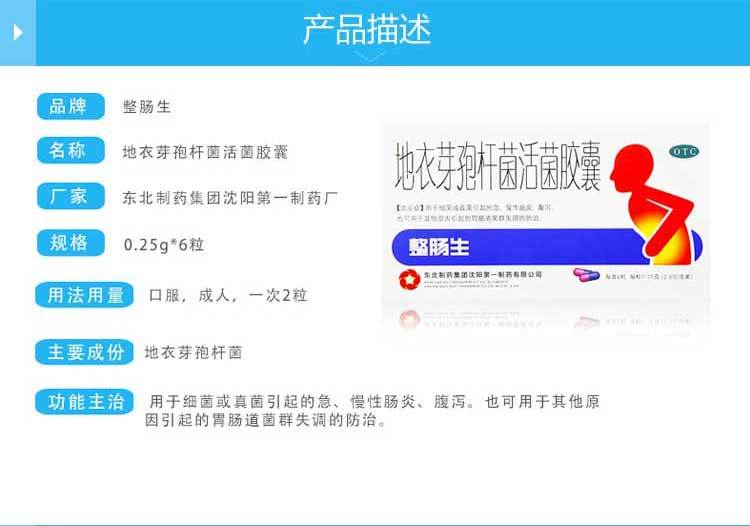750x526 pixels.
Task: Select the 用法用量 label badge
Action: pos(84,295)
